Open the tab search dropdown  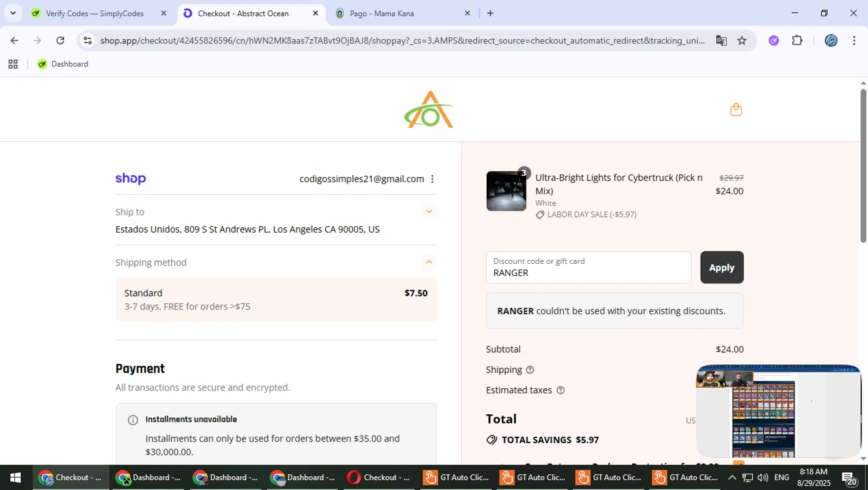click(13, 13)
